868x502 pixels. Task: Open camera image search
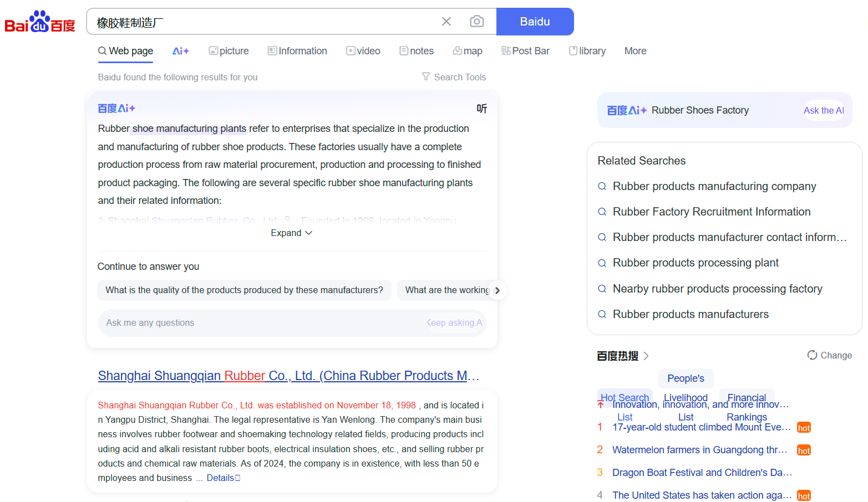click(476, 22)
